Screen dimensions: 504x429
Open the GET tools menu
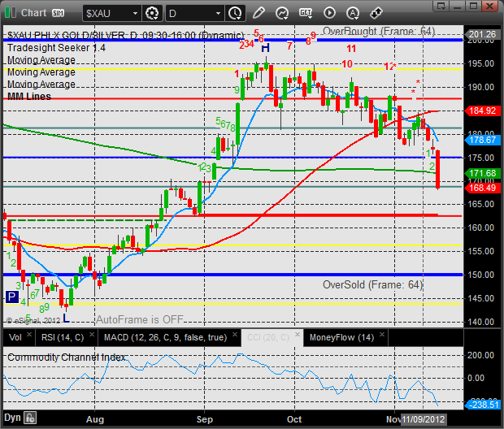(306, 13)
